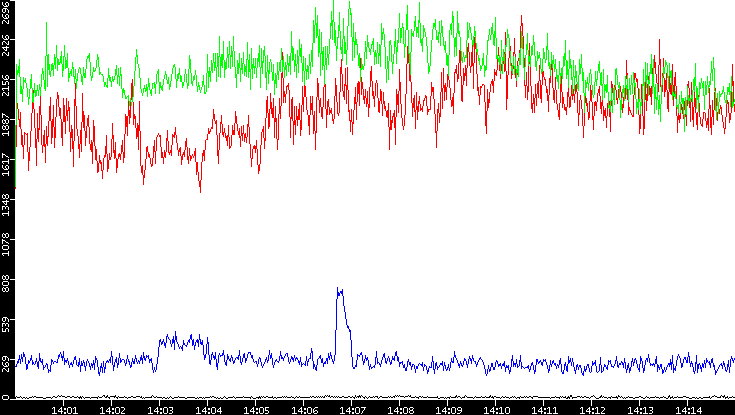Click the 14:06 time axis label
The image size is (735, 415).
click(304, 410)
